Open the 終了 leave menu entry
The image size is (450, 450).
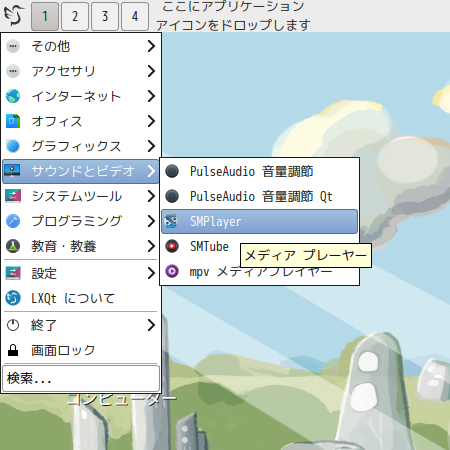pyautogui.click(x=81, y=325)
